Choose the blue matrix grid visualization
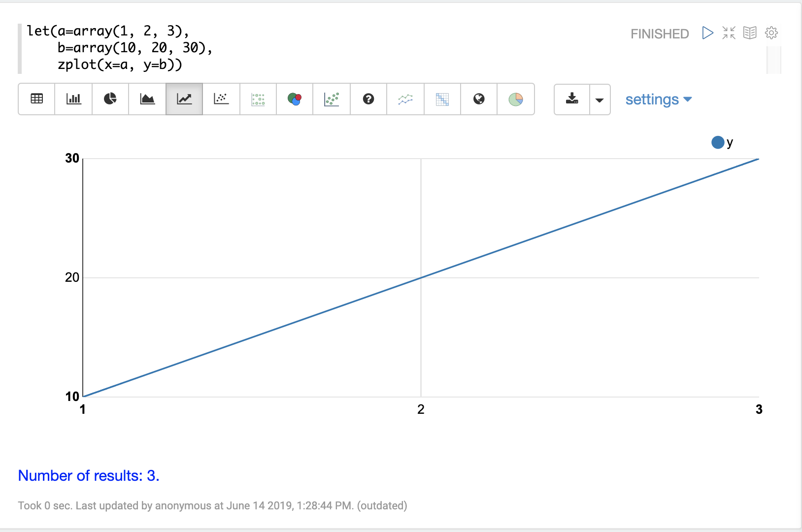The width and height of the screenshot is (802, 532). pyautogui.click(x=442, y=99)
